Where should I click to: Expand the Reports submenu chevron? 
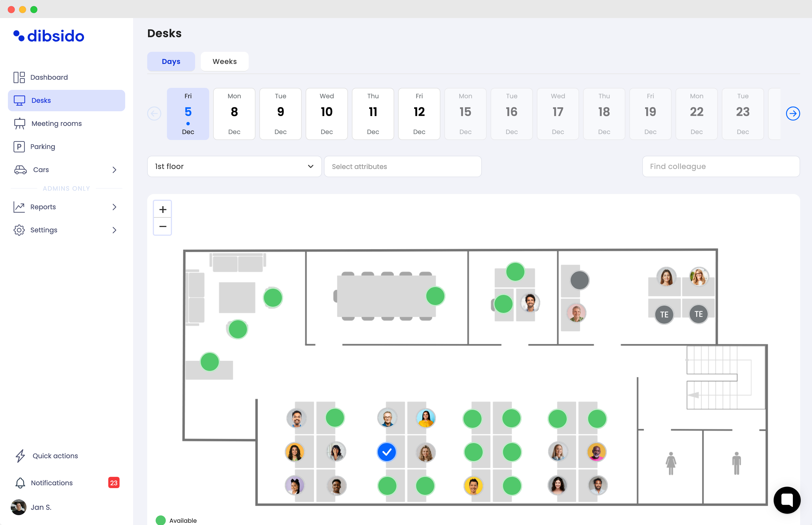click(114, 207)
